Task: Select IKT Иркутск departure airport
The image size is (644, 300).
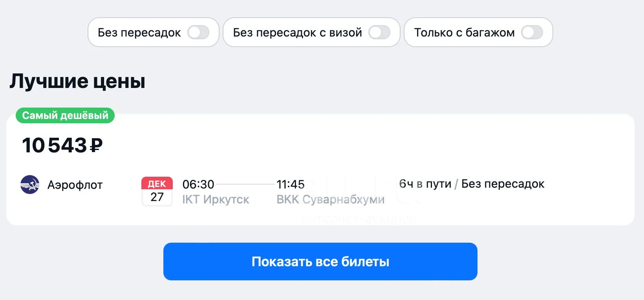Action: [x=216, y=199]
